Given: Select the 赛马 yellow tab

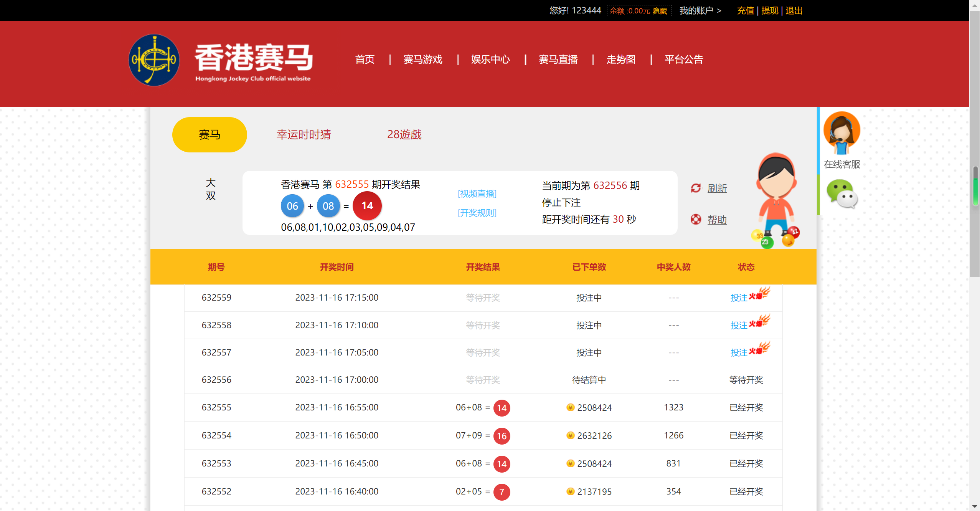Looking at the screenshot, I should coord(210,135).
